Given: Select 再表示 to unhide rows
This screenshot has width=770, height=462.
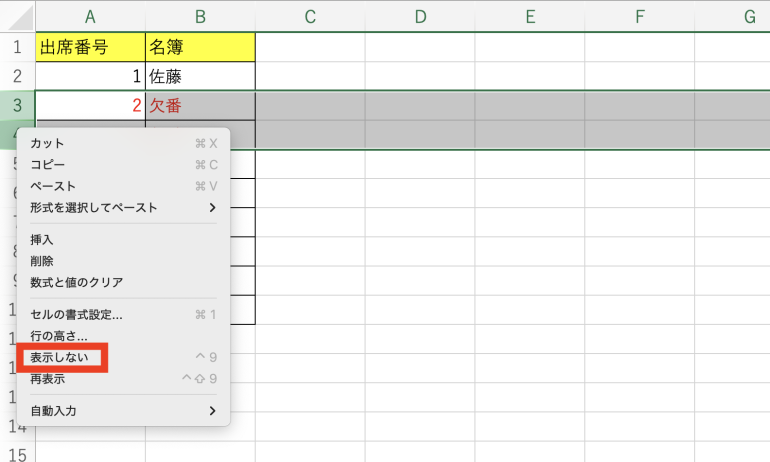Looking at the screenshot, I should 48,378.
